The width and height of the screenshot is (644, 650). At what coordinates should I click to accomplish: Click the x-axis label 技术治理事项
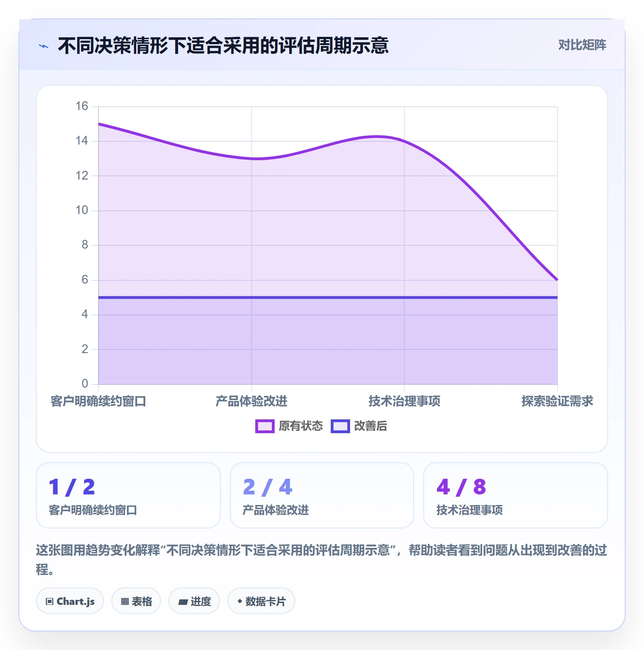(x=404, y=401)
